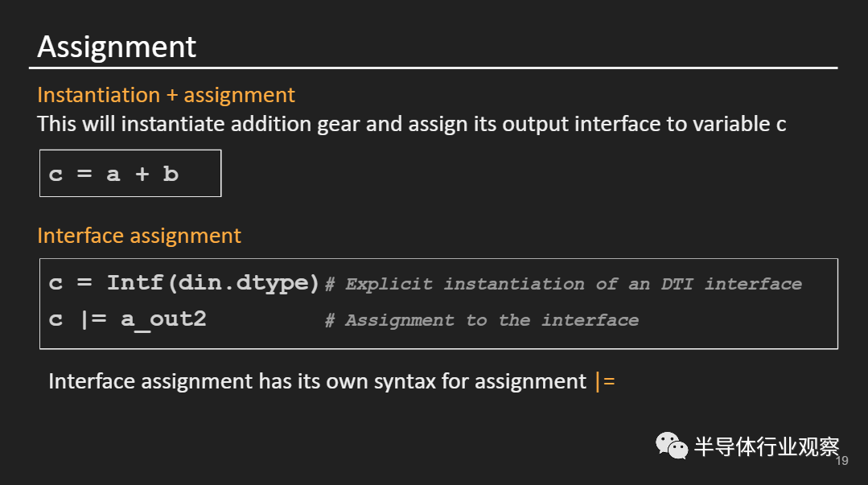Select operand "b" in the first code box

click(x=171, y=174)
